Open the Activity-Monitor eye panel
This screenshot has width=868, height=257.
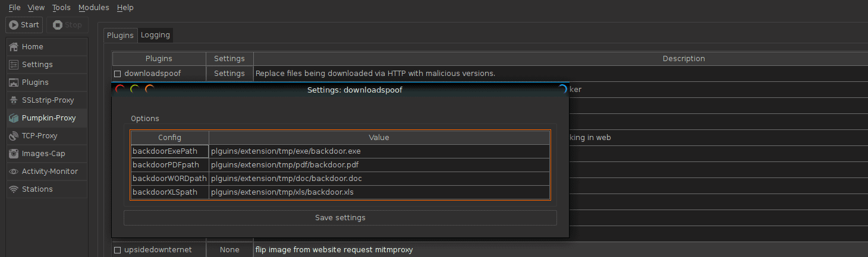pyautogui.click(x=49, y=172)
